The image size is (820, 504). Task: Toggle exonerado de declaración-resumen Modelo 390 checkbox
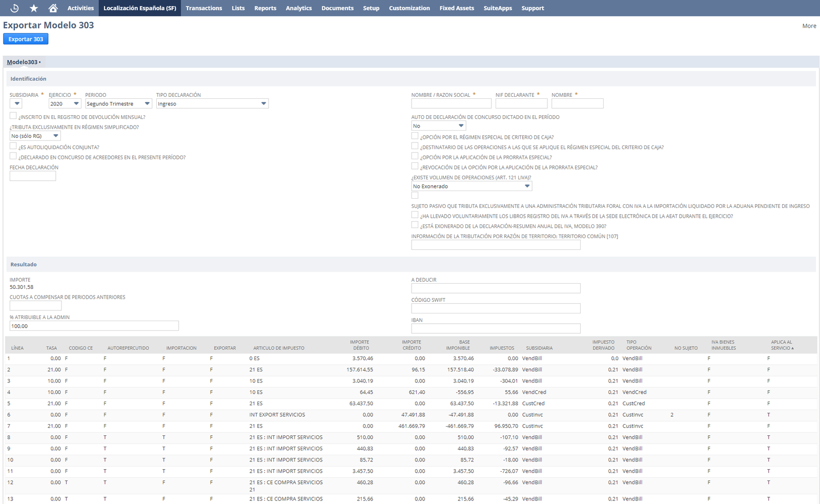point(415,225)
